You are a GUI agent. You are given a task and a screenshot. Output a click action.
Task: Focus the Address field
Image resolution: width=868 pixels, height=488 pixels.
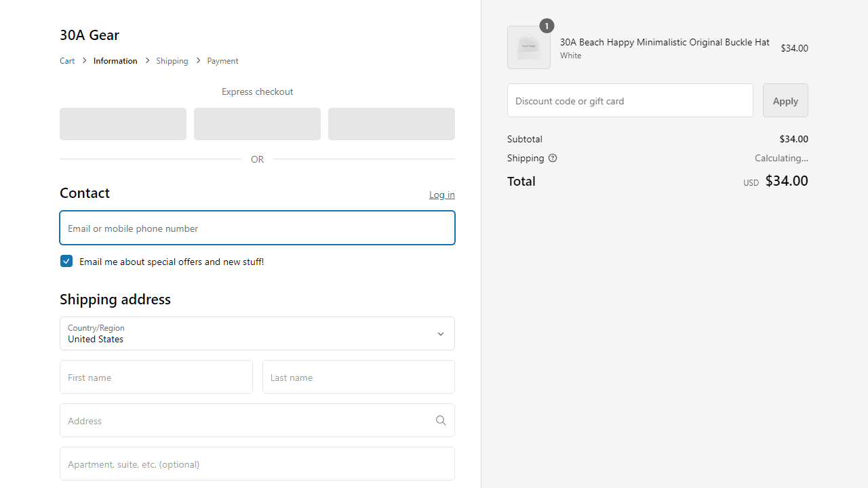(257, 420)
